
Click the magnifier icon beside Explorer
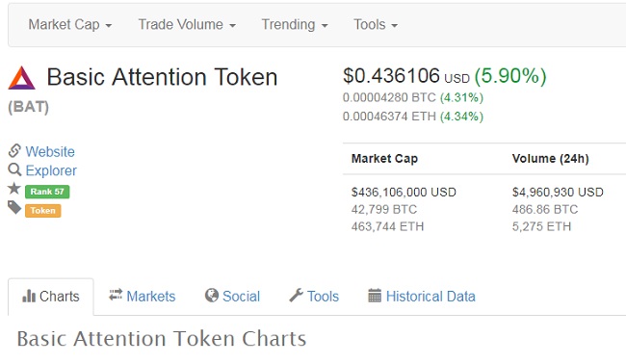point(14,170)
